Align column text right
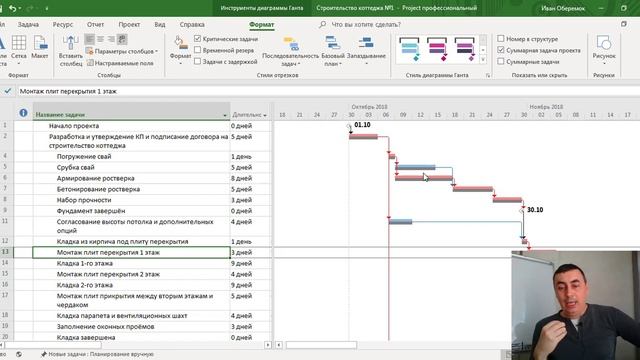 (x=111, y=39)
